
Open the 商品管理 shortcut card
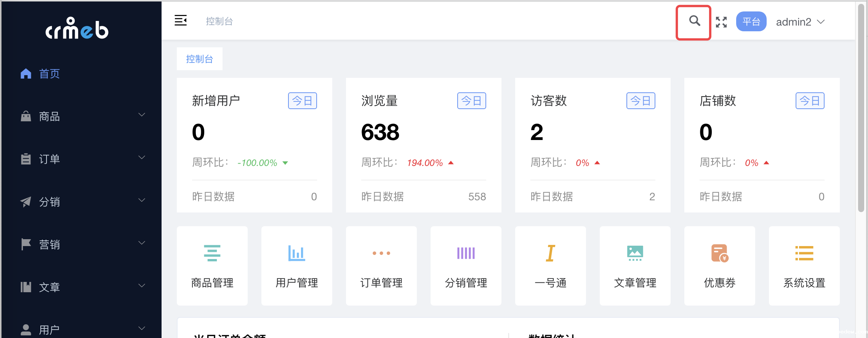(212, 266)
